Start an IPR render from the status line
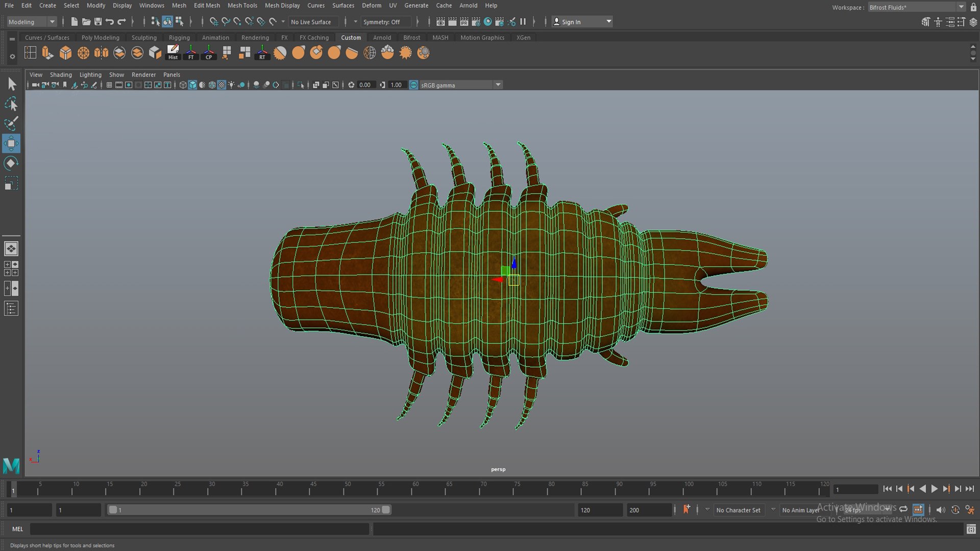980x551 pixels. point(464,21)
